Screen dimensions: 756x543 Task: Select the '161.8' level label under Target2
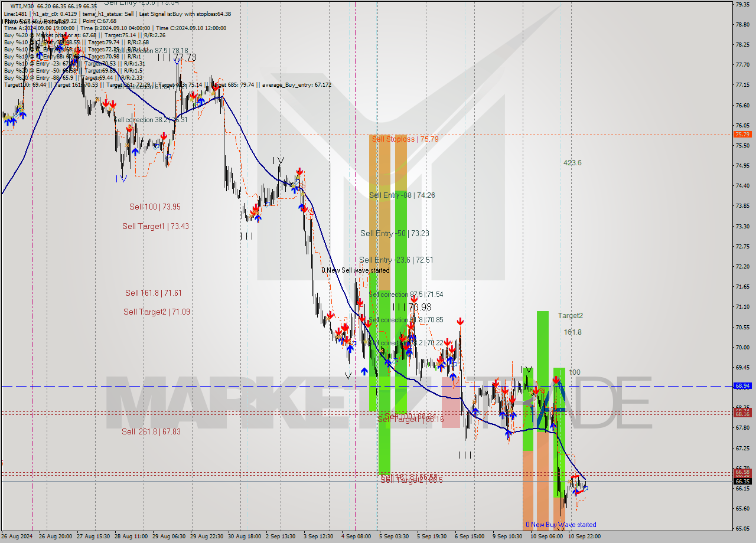pyautogui.click(x=572, y=333)
